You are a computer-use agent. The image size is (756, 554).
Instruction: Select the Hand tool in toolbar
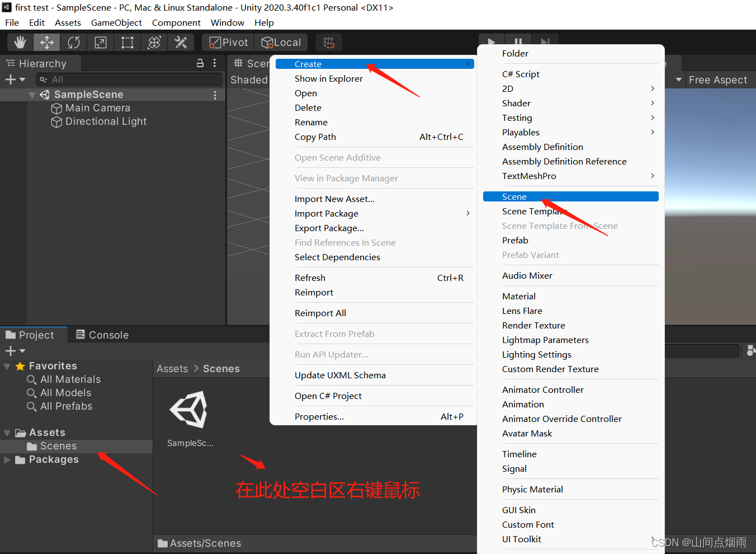(20, 43)
